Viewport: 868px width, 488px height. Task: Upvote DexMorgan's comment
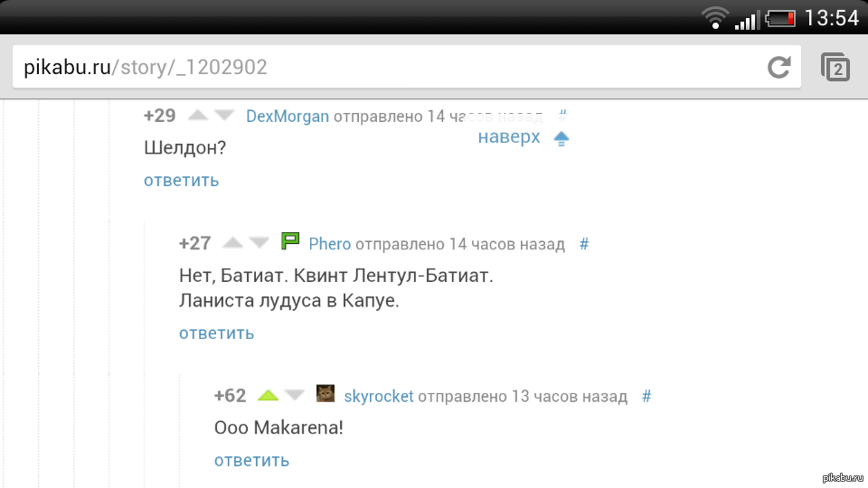point(198,115)
